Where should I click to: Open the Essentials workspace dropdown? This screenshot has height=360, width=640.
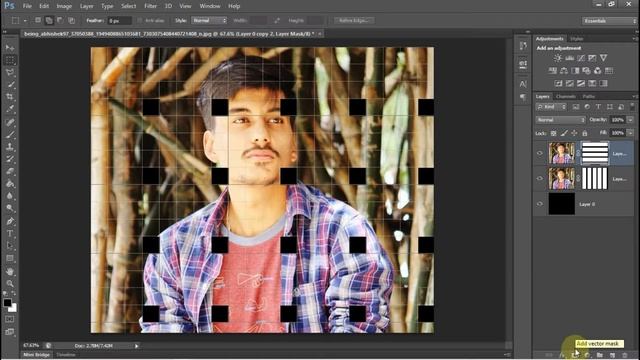(609, 21)
